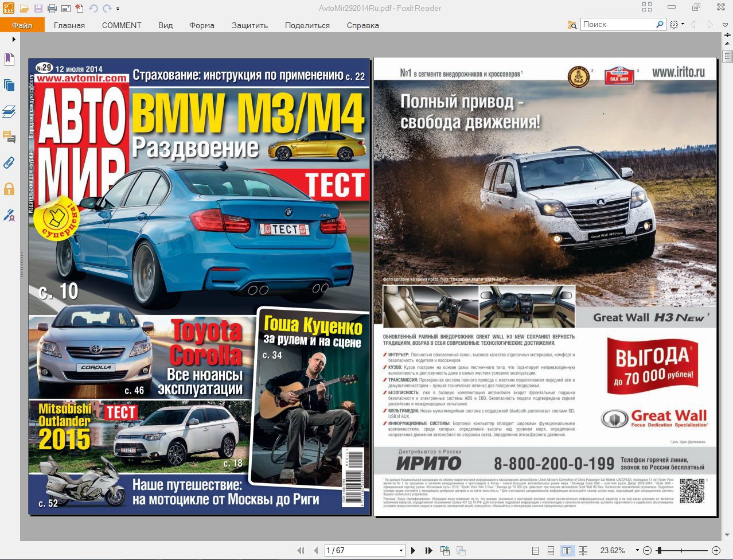Go to next search result arrow
733x560 pixels.
(x=710, y=25)
